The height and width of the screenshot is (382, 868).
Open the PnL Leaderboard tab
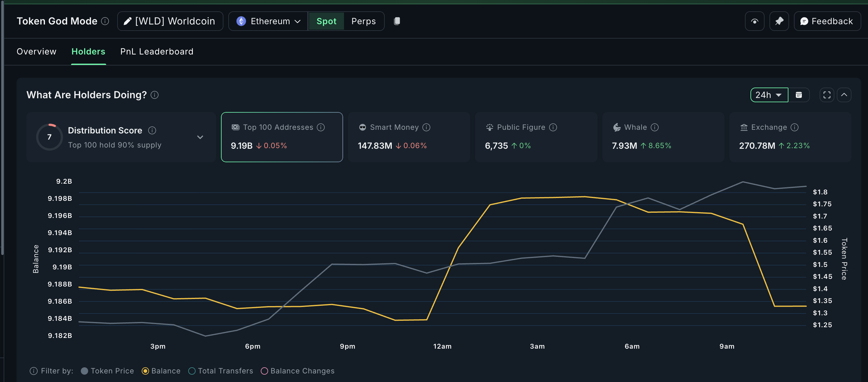point(157,51)
